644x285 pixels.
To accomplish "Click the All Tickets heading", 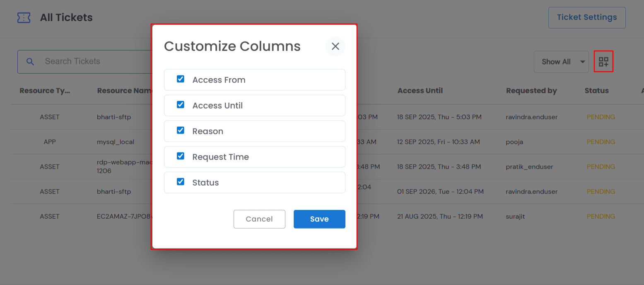I will click(x=66, y=17).
